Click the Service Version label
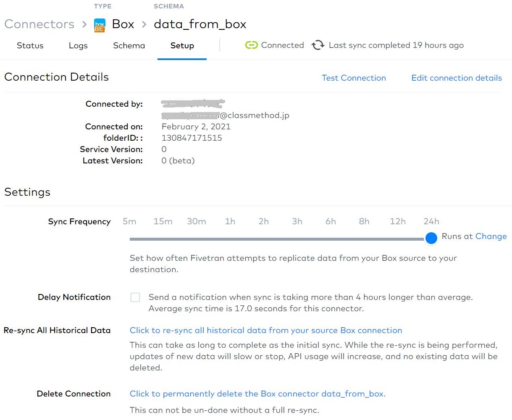Image resolution: width=512 pixels, height=420 pixels. point(111,149)
